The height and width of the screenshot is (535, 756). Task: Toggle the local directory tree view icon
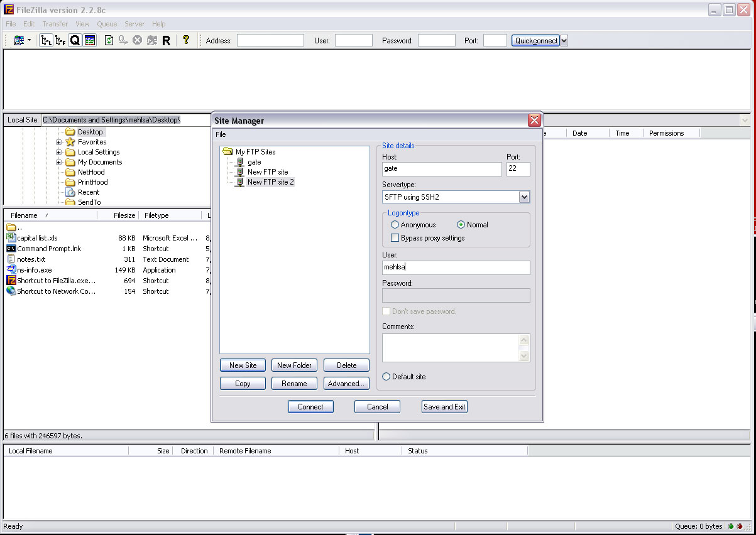pyautogui.click(x=47, y=40)
